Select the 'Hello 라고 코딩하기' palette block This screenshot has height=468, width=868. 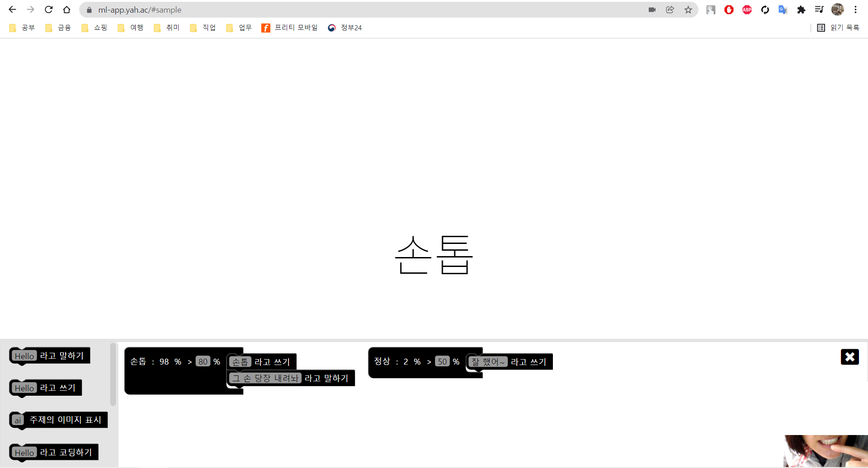[x=53, y=452]
